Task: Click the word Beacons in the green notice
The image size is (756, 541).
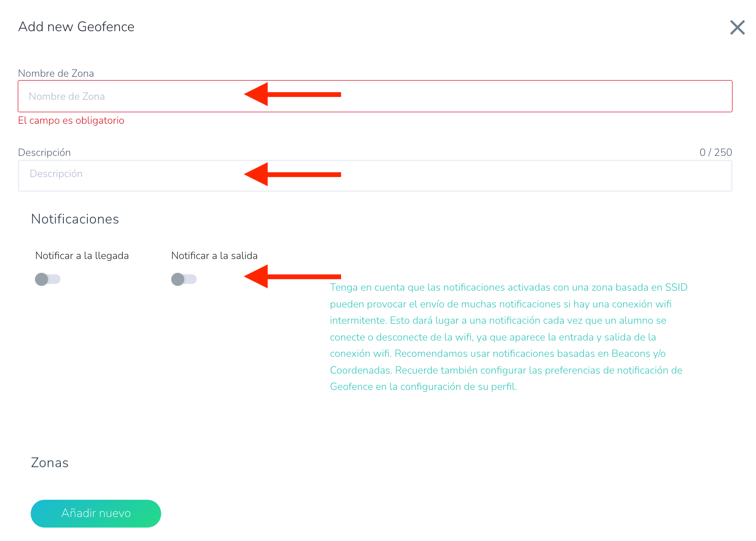Action: [631, 353]
